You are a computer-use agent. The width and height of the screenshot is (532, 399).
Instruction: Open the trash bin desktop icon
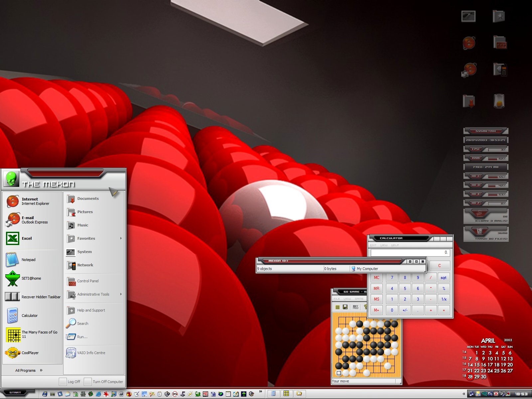pyautogui.click(x=499, y=101)
